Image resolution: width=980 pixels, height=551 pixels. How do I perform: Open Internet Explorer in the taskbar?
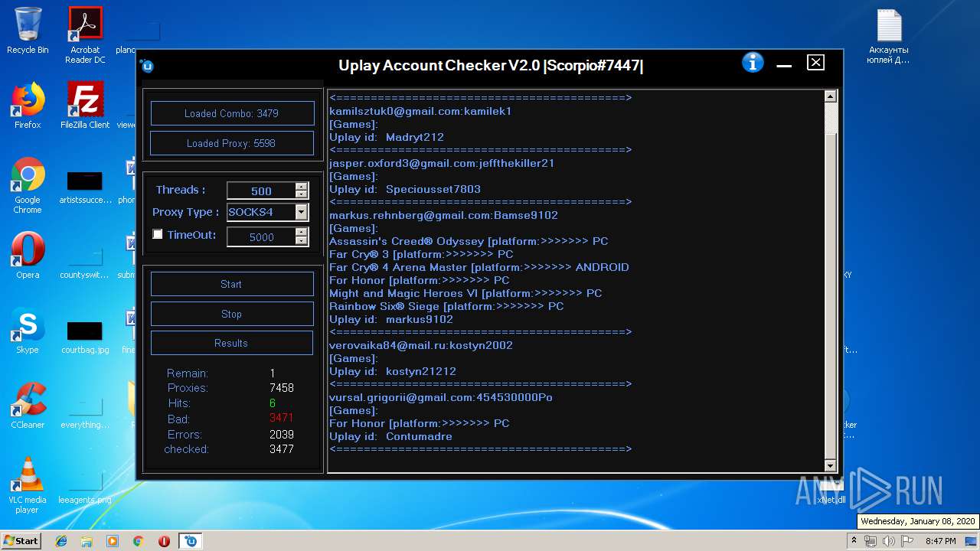61,541
